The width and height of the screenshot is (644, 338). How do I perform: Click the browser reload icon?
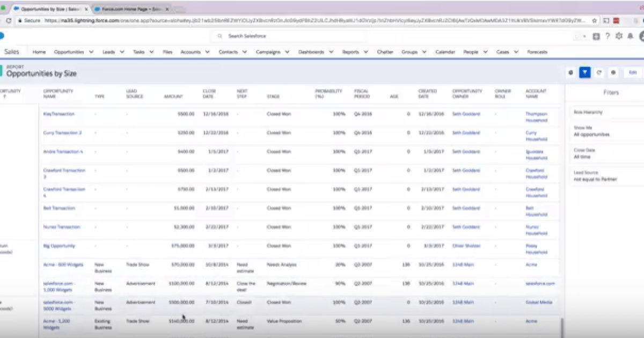pos(8,20)
